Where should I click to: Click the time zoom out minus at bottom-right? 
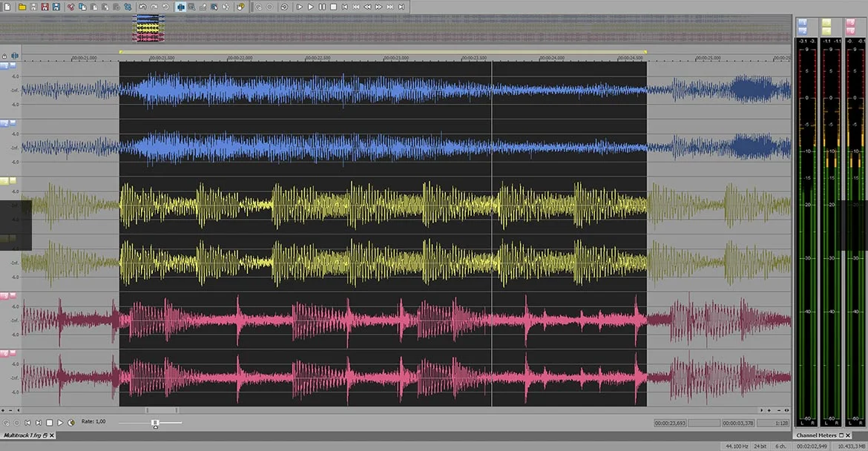tap(778, 411)
